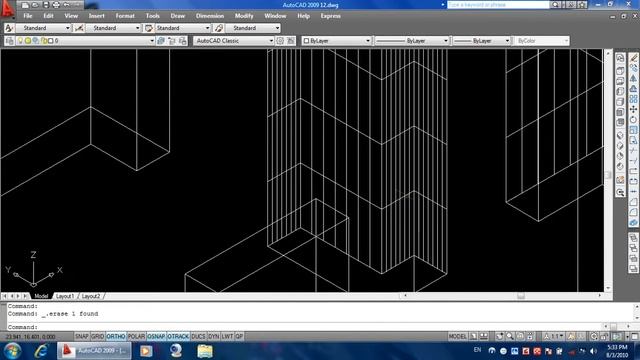Open the Windows Start menu orb
The image size is (640, 360).
(x=13, y=351)
